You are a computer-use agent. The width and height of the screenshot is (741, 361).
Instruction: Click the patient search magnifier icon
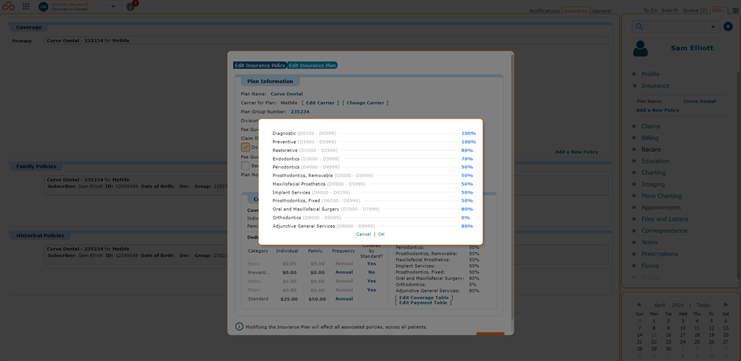pyautogui.click(x=639, y=27)
